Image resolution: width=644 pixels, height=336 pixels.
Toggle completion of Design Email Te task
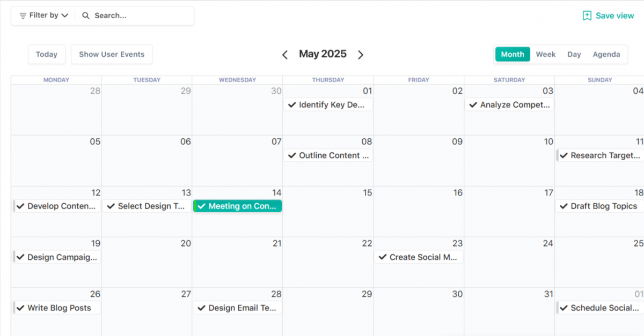pos(201,308)
